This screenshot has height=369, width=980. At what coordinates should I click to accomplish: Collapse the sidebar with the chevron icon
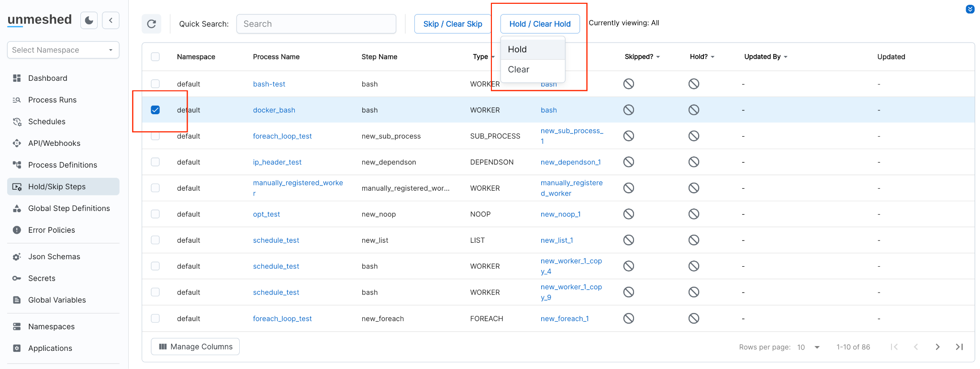point(111,20)
